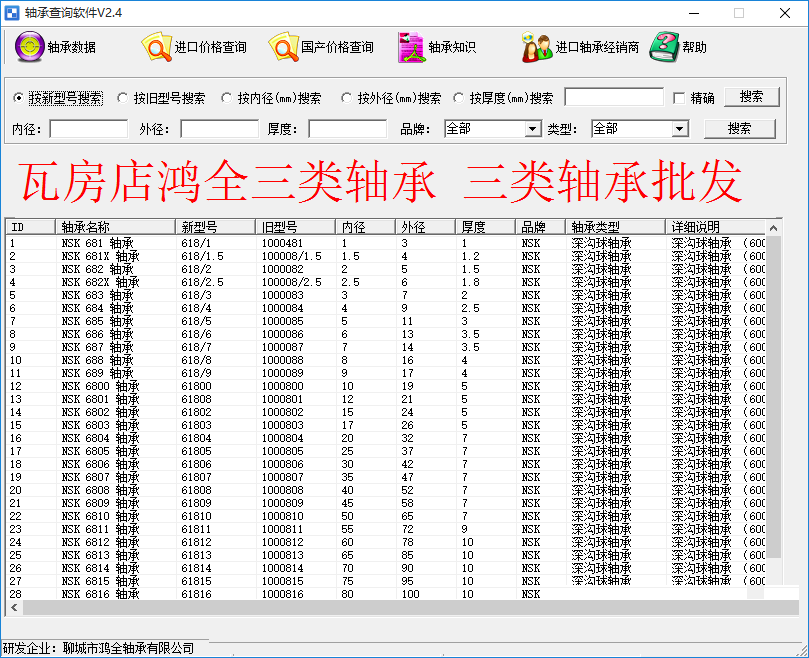This screenshot has height=658, width=809.
Task: Select row NSK 685 轴承
Action: tap(386, 321)
